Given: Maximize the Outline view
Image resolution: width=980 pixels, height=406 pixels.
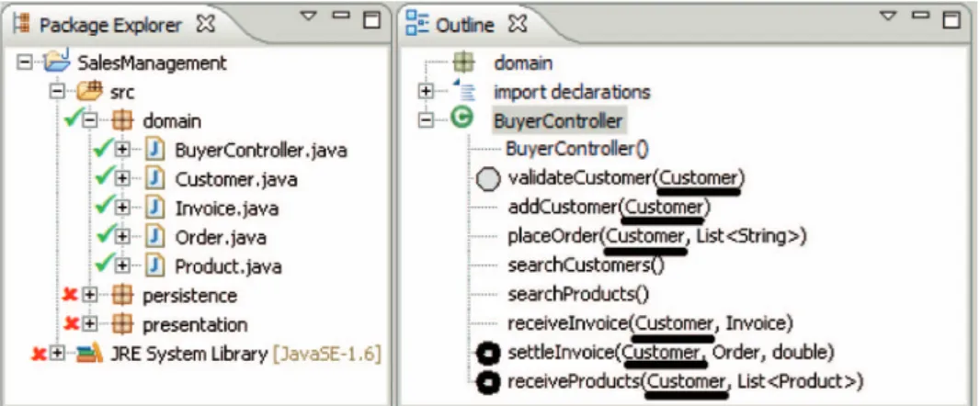Looking at the screenshot, I should point(952,19).
